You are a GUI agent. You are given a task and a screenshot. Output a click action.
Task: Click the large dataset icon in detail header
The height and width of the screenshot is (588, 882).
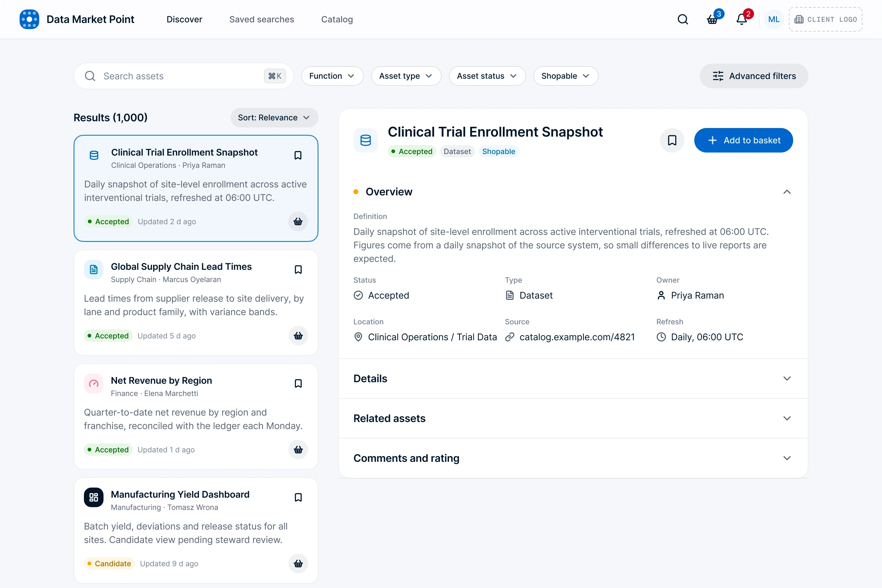[x=366, y=140]
